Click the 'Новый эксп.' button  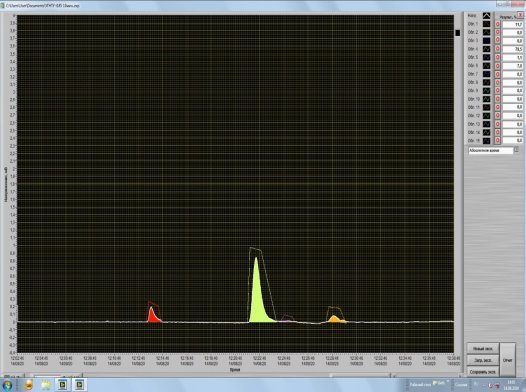(483, 349)
